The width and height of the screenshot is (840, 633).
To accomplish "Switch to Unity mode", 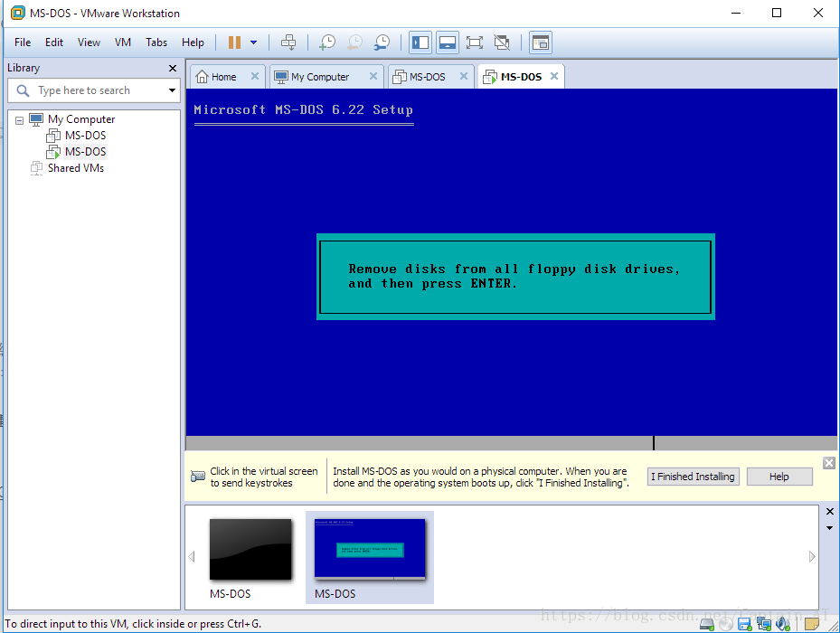I will click(x=502, y=43).
